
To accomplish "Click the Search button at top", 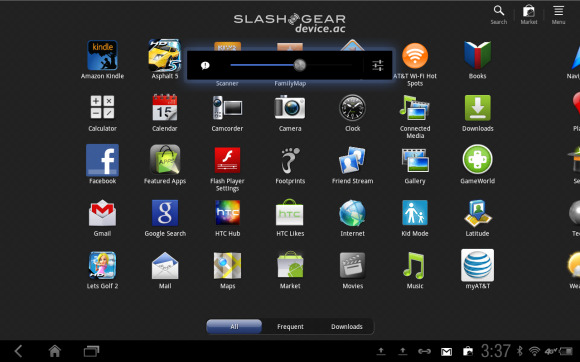I will 499,15.
